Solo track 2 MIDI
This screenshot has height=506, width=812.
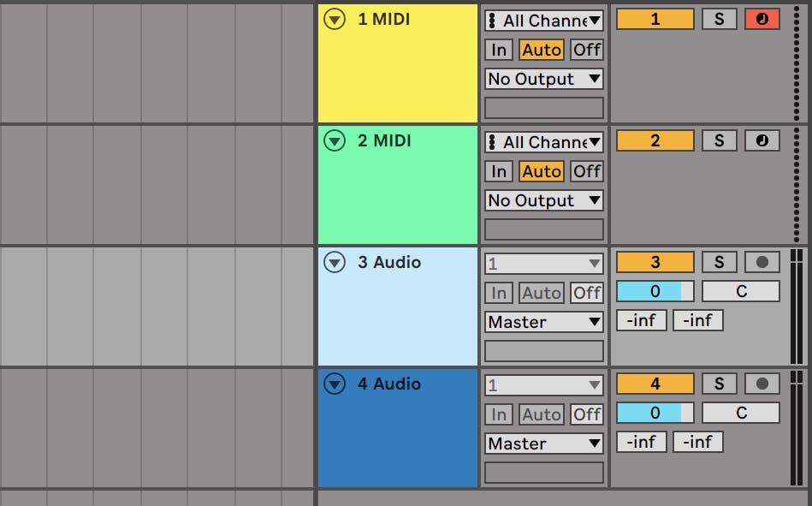(721, 140)
